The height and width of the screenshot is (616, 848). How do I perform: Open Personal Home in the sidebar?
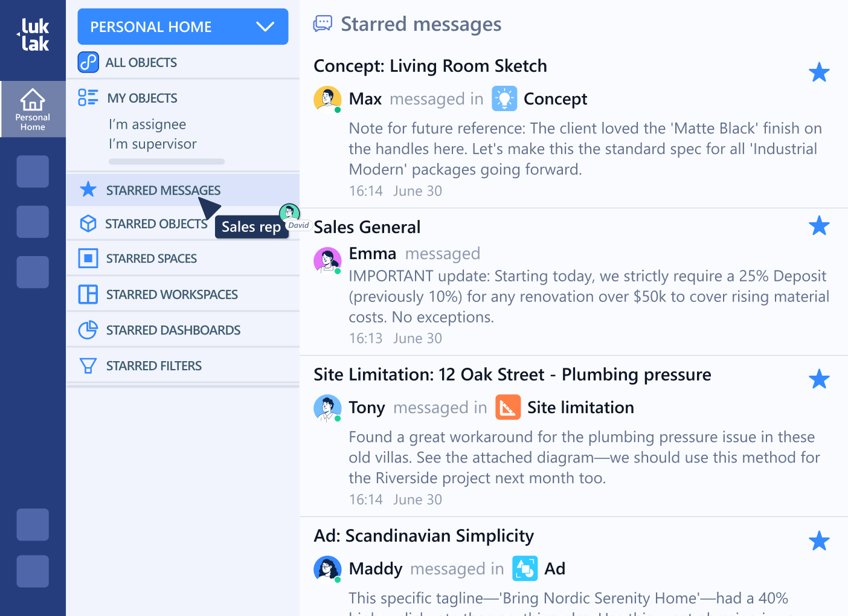[x=33, y=109]
